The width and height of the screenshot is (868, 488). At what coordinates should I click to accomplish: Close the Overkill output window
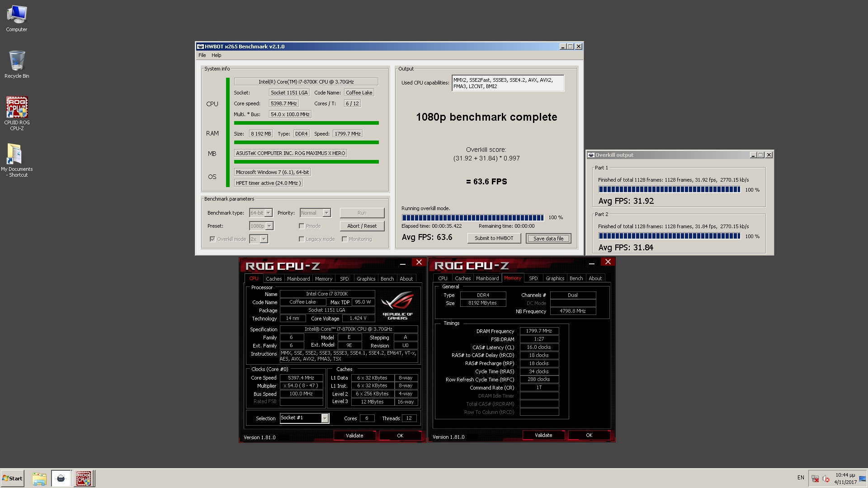coord(769,155)
